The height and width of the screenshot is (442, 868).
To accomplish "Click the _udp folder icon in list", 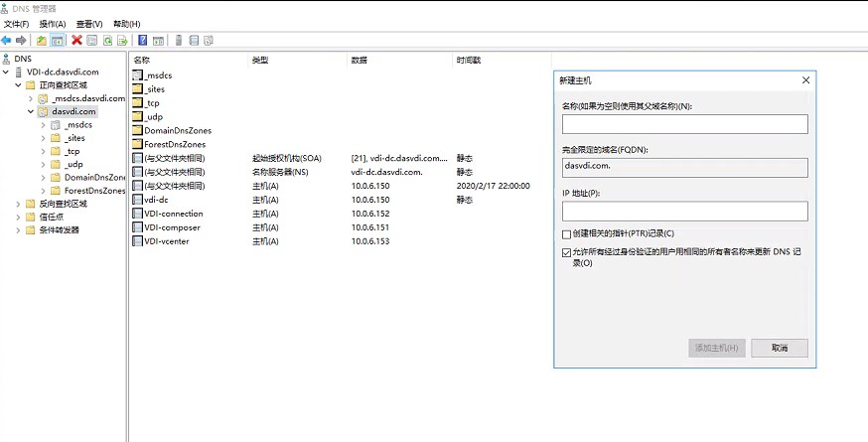I will [x=138, y=117].
